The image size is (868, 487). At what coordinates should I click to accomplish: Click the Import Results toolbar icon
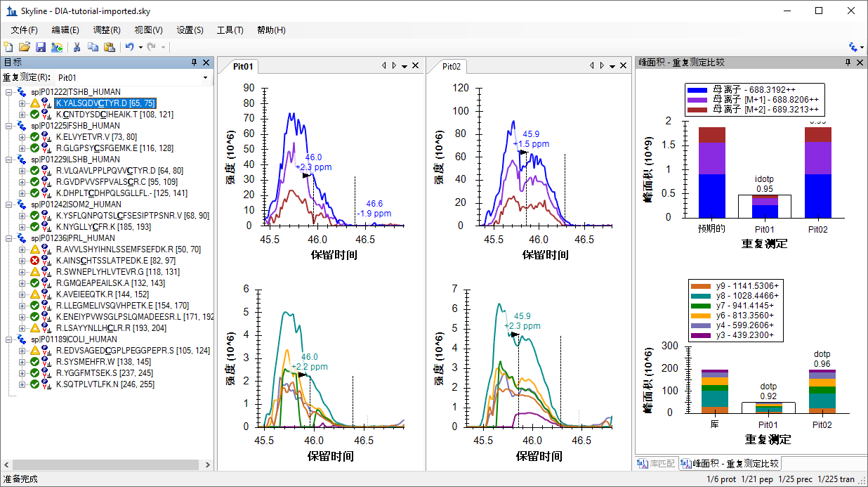click(57, 47)
